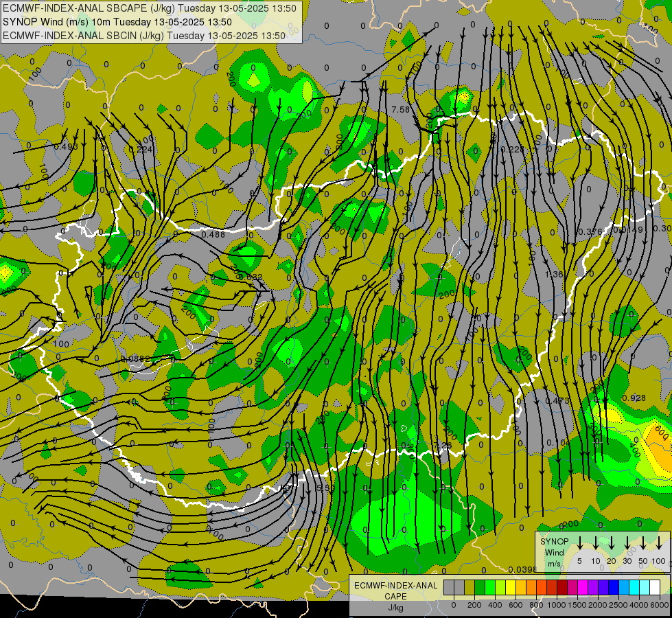Click the 800 tick label on CAPE scale
Viewport: 672px width, 618px height.
[536, 605]
